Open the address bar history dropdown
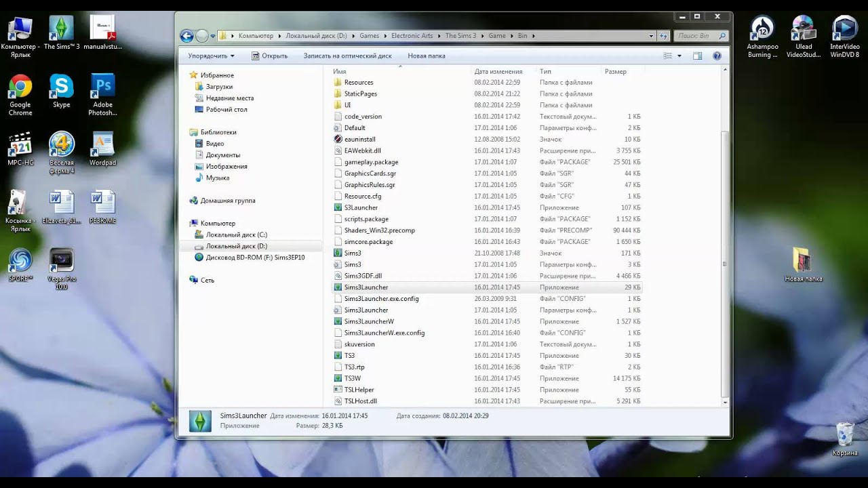This screenshot has height=488, width=868. point(651,36)
